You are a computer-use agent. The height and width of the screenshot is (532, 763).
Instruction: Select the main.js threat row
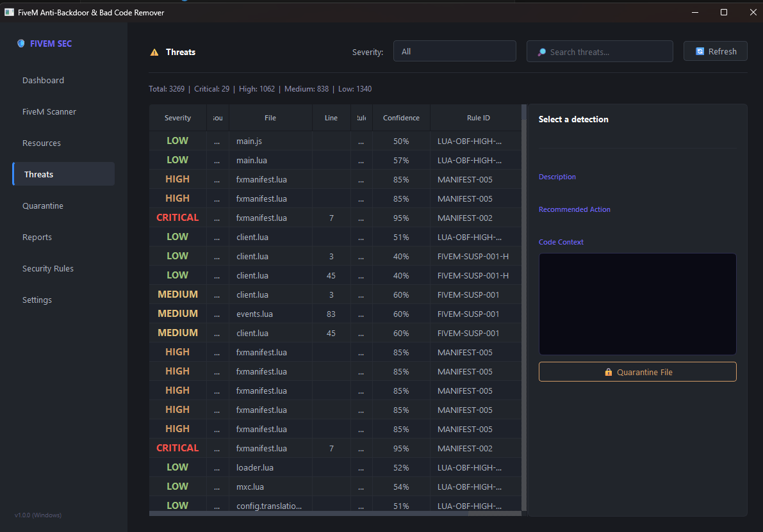click(x=335, y=141)
